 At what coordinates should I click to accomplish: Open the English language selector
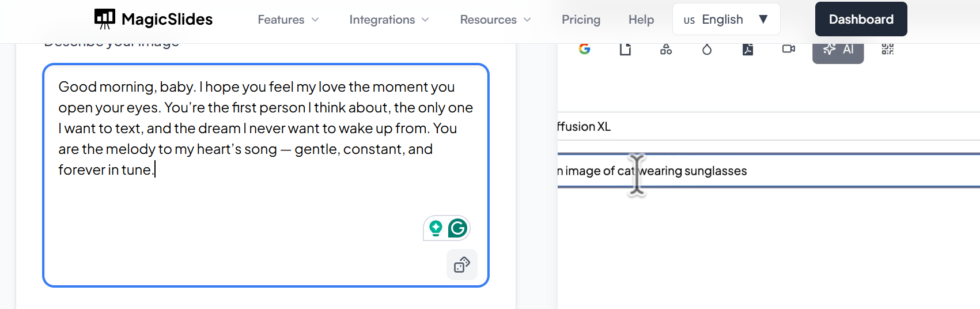click(726, 20)
